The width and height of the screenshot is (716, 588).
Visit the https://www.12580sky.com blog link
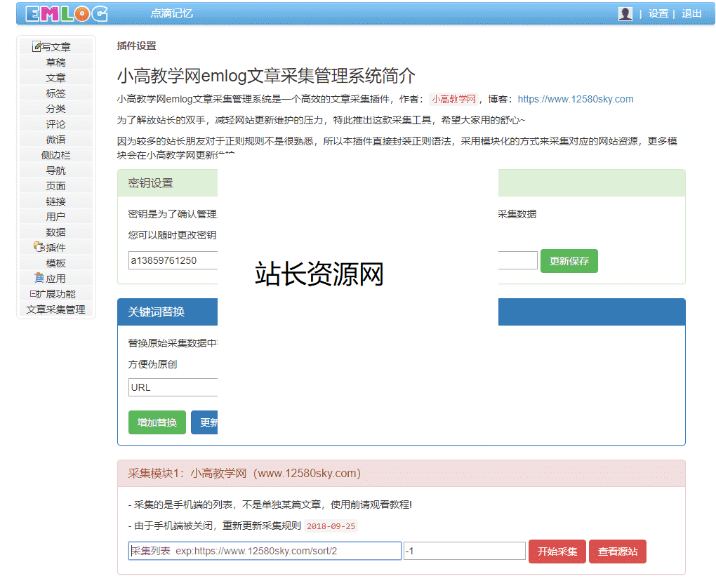coord(575,99)
